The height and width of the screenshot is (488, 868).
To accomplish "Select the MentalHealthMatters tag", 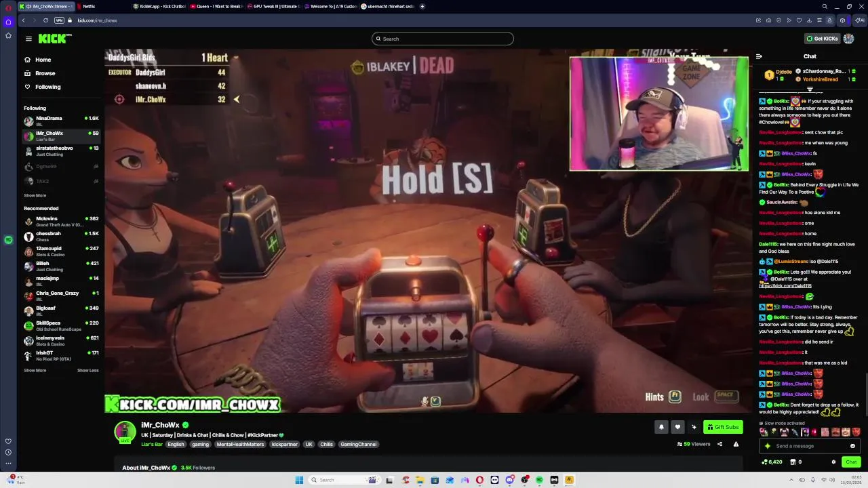I will pyautogui.click(x=240, y=445).
